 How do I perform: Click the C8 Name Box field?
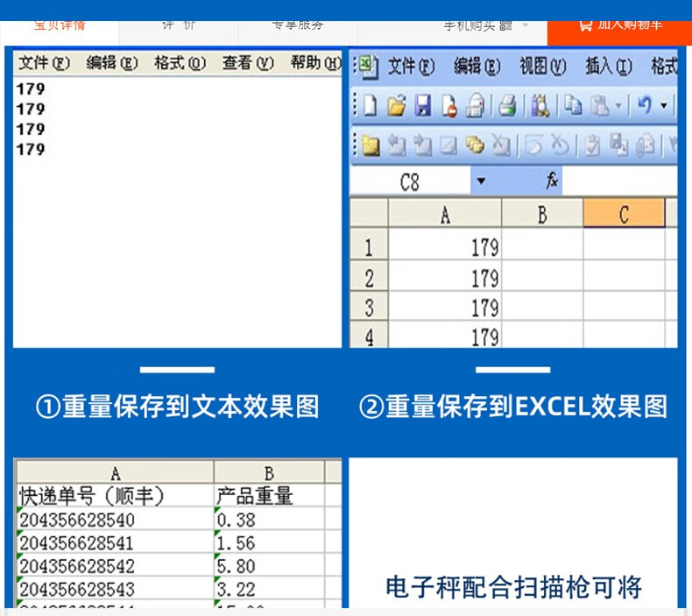[x=410, y=182]
